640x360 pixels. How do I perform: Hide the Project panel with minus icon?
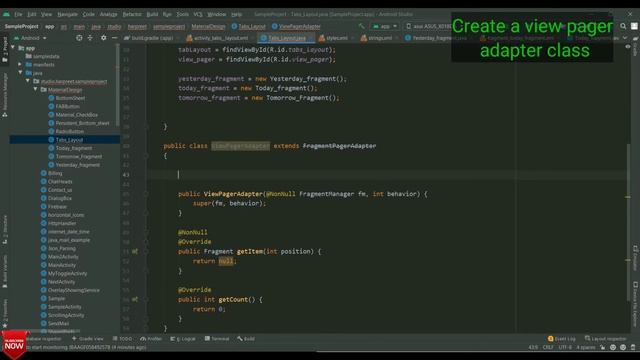[x=114, y=38]
